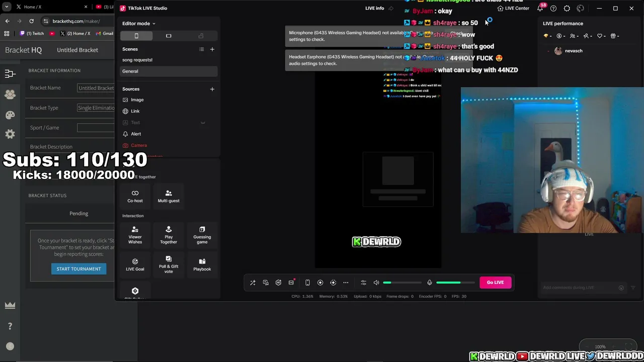Expand the Editor mode dropdown
Image resolution: width=644 pixels, height=362 pixels.
point(139,24)
